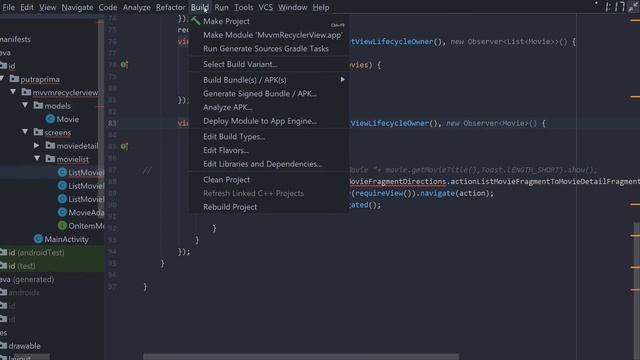640x360 pixels.
Task: Open the Help menu
Action: (321, 7)
